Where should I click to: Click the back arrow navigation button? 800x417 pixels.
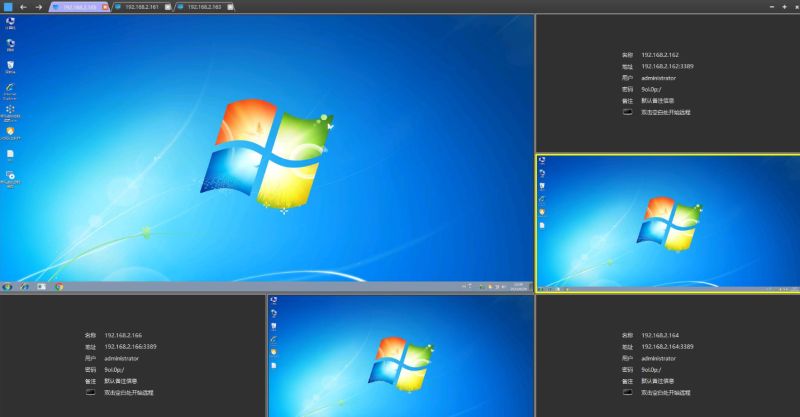(23, 7)
